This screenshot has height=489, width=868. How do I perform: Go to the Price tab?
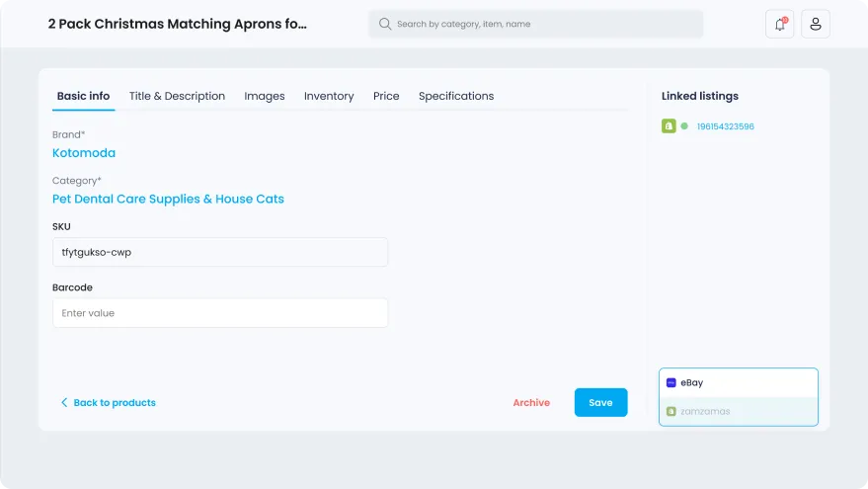386,96
